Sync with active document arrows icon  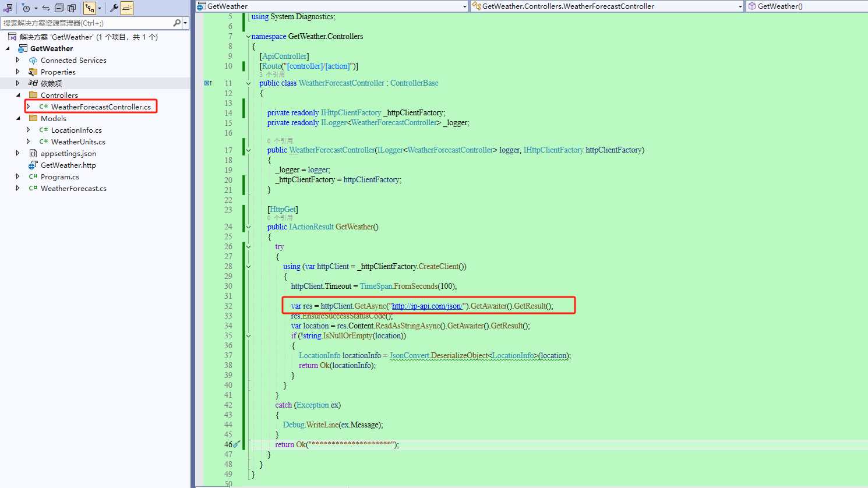(46, 8)
